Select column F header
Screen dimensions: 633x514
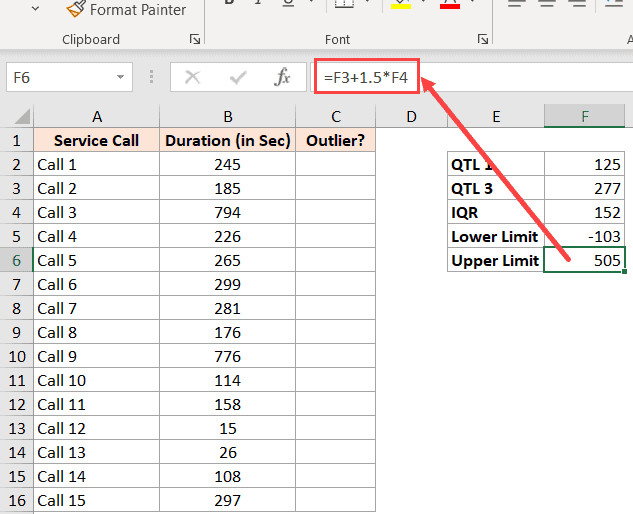click(585, 117)
